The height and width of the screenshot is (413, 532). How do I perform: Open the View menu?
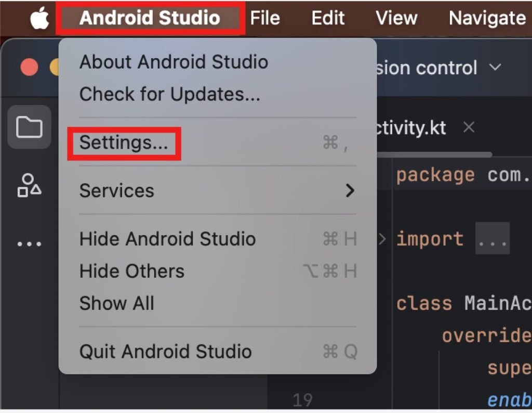tap(396, 19)
